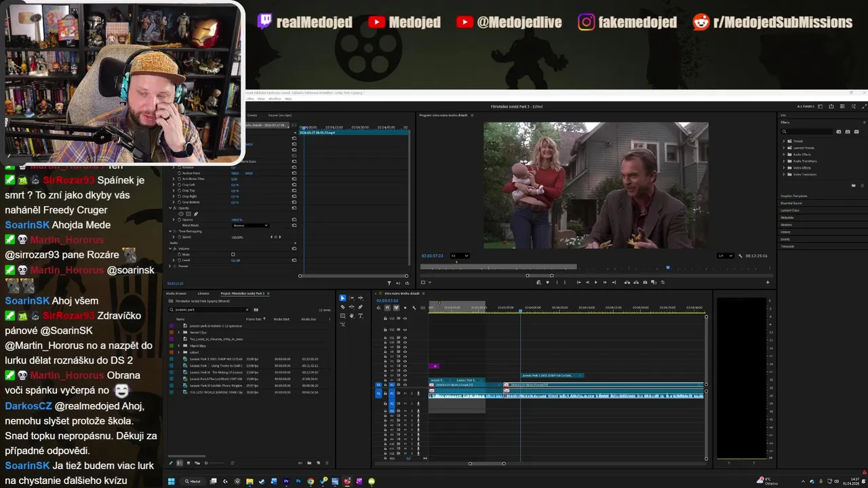Click the purple clip on track V5
The height and width of the screenshot is (488, 868).
point(435,366)
